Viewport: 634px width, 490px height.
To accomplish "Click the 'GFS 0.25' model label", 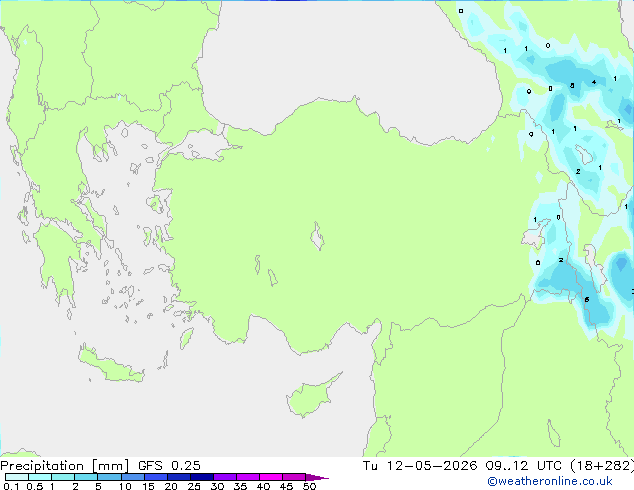I will point(169,466).
